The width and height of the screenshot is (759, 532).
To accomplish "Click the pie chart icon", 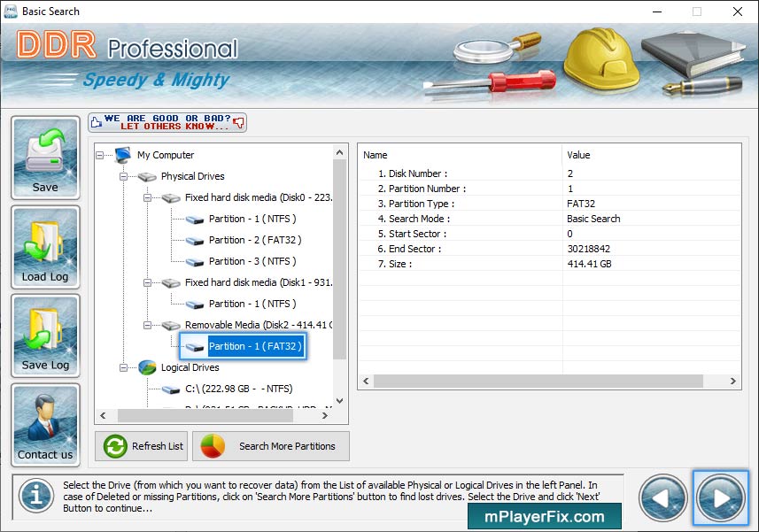I will (213, 446).
